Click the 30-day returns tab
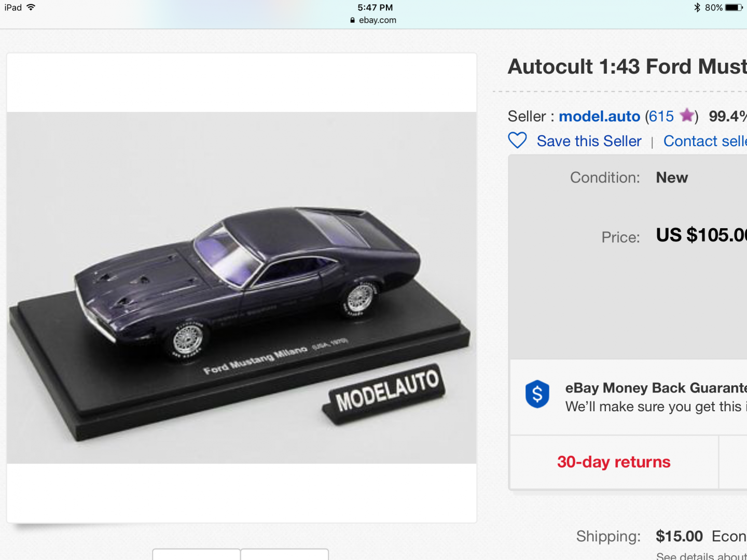747x560 pixels. 614,462
